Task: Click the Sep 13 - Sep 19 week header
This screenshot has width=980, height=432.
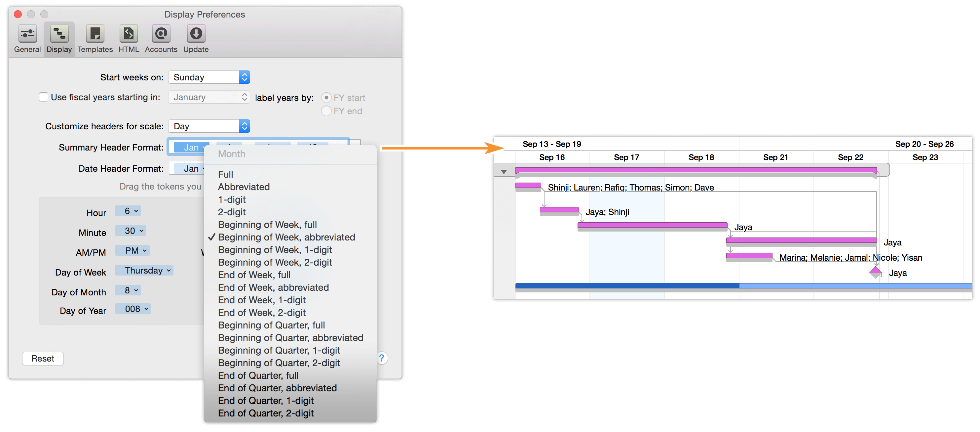Action: (x=552, y=144)
